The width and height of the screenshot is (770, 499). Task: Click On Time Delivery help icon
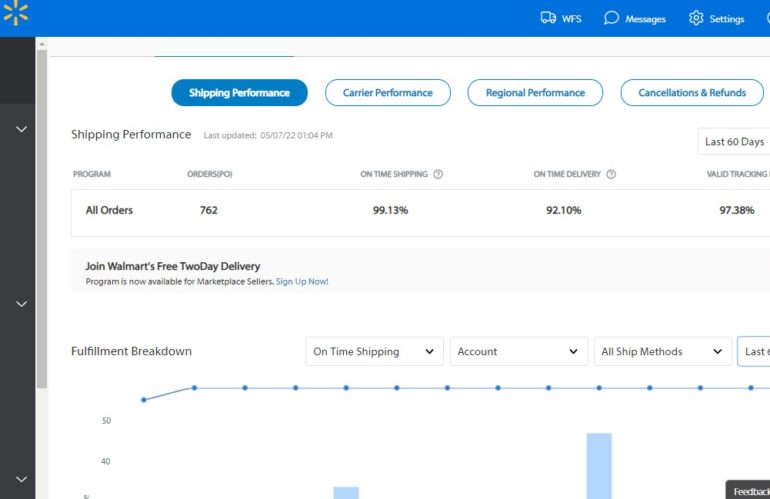[x=611, y=174]
